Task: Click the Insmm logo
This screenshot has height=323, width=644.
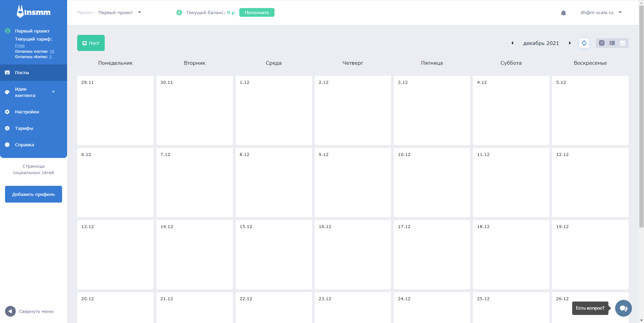Action: pos(34,12)
